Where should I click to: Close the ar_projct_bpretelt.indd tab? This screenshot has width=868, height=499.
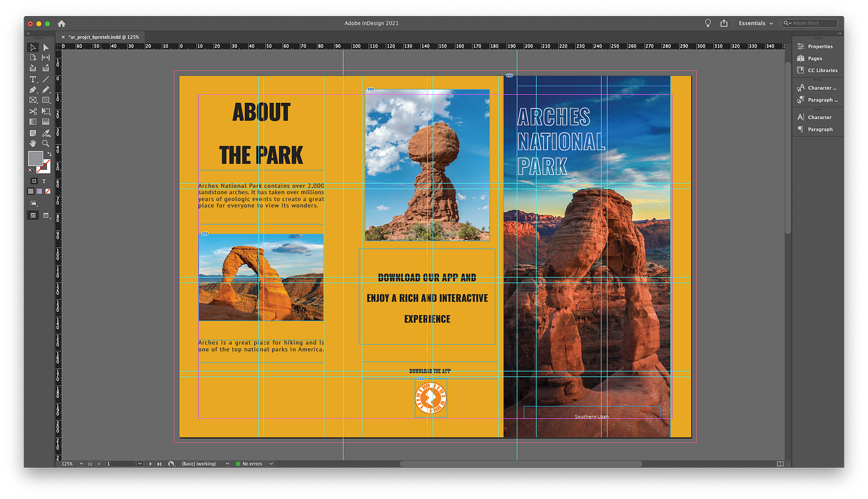pyautogui.click(x=63, y=37)
